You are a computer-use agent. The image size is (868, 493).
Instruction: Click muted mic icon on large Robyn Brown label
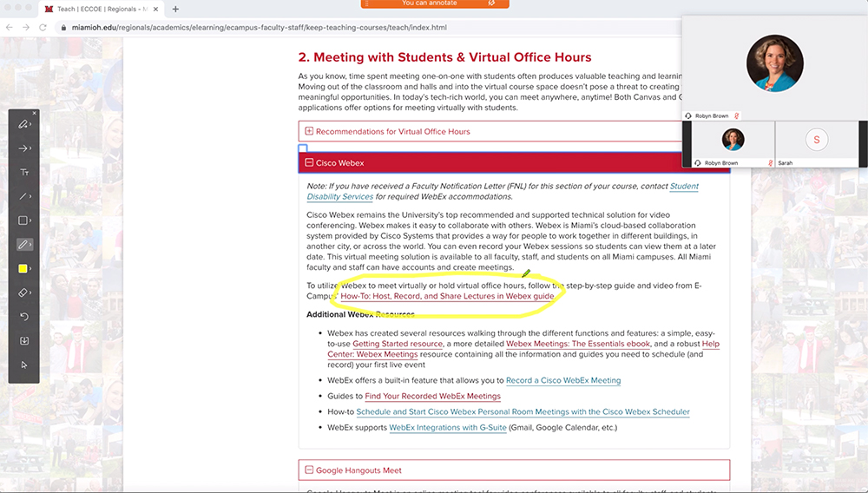(x=736, y=116)
